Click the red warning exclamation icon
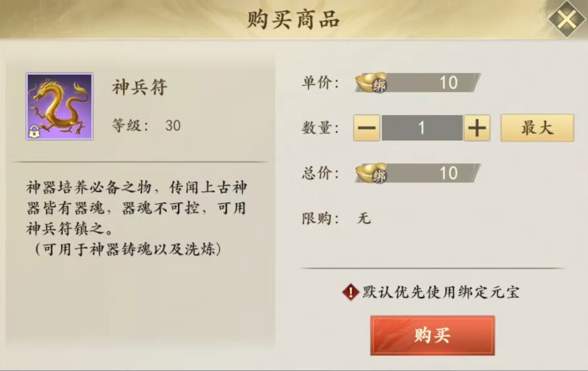The width and height of the screenshot is (588, 371). coord(350,292)
